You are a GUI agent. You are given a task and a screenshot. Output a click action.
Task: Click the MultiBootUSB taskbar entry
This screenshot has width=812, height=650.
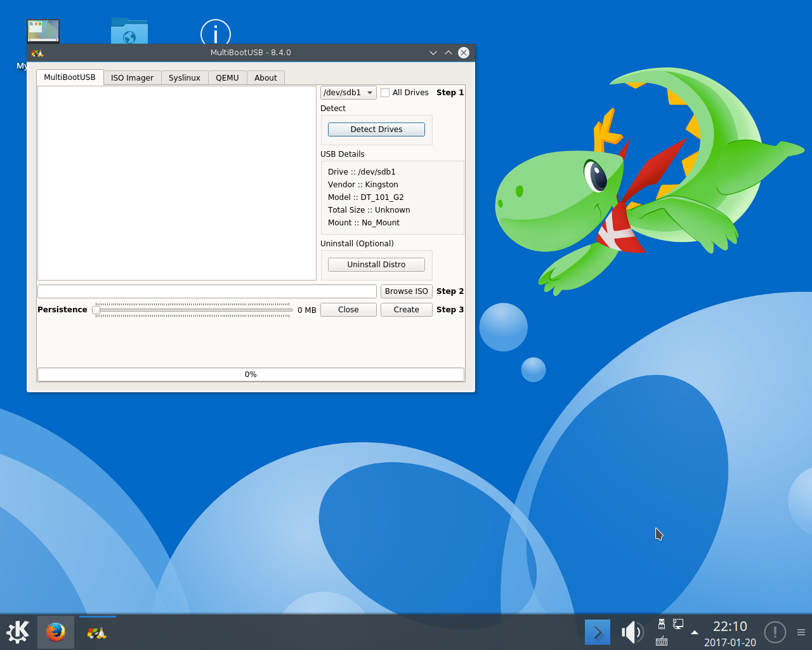(x=97, y=632)
